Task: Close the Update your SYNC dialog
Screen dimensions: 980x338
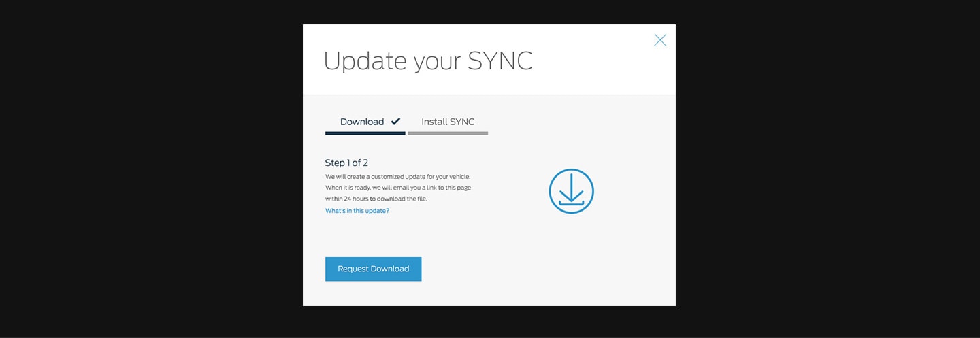Action: 659,40
